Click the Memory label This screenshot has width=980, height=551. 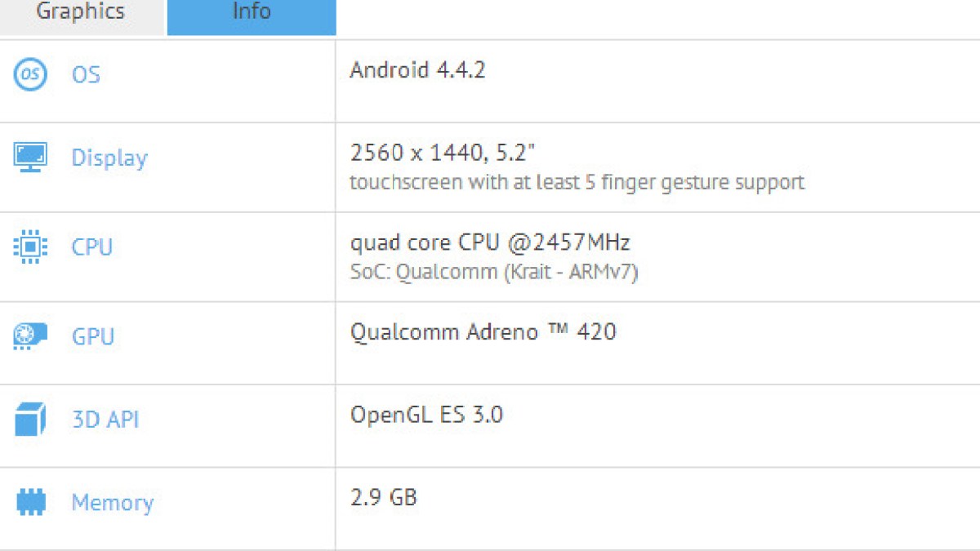pos(112,503)
